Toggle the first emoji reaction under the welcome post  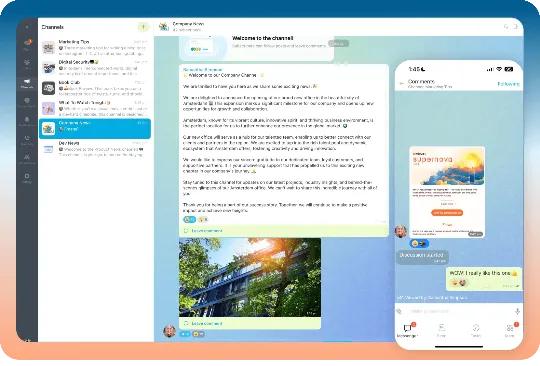click(x=189, y=219)
